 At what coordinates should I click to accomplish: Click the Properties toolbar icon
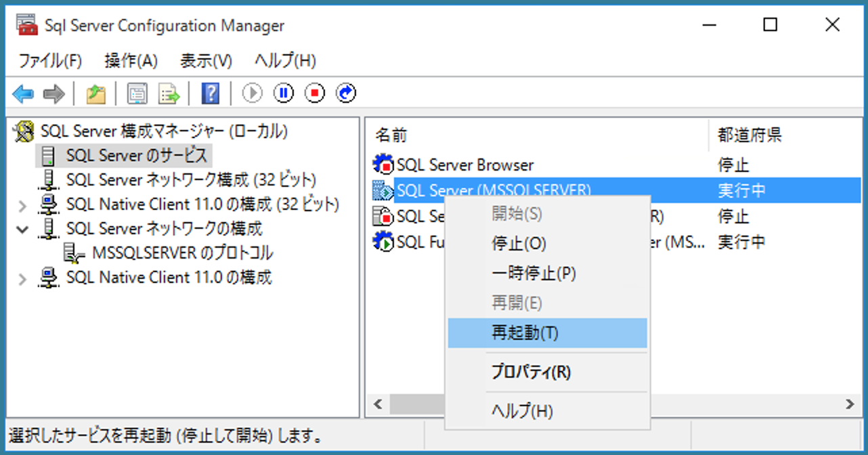pyautogui.click(x=137, y=93)
